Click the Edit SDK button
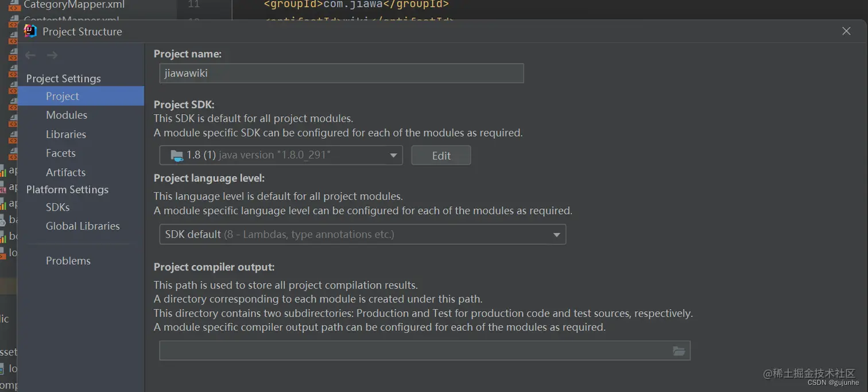Viewport: 868px width, 392px height. tap(441, 155)
